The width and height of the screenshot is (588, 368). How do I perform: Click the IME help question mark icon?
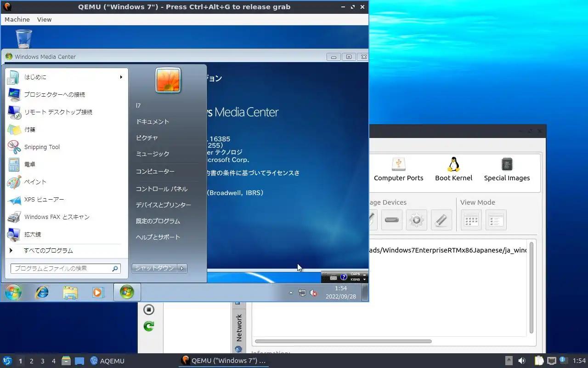344,277
